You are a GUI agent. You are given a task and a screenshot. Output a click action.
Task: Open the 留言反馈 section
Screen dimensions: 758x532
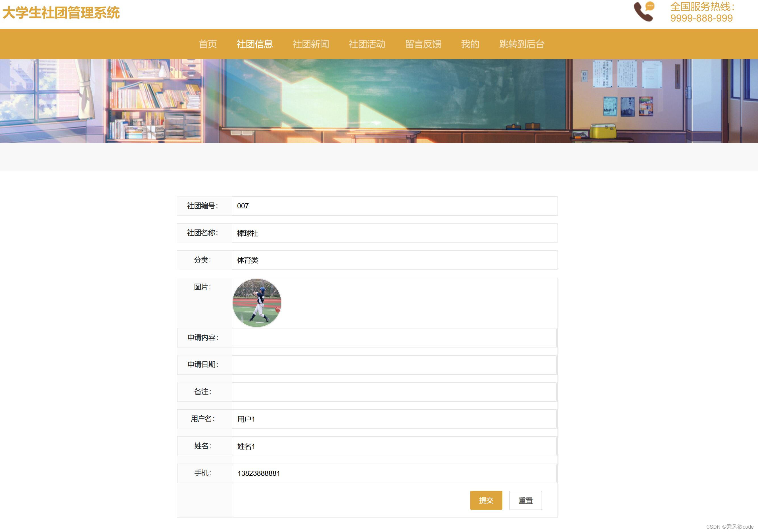pyautogui.click(x=423, y=44)
